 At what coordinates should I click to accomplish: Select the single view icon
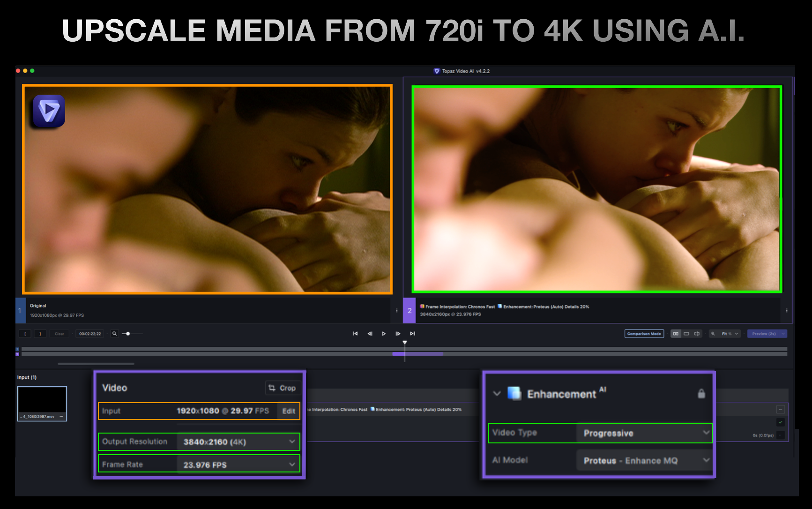point(686,334)
